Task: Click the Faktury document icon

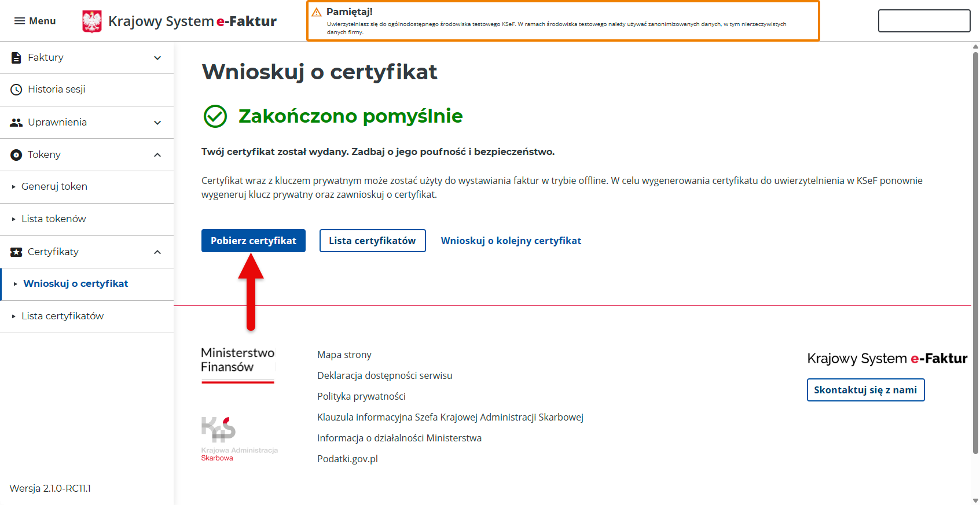Action: 16,58
